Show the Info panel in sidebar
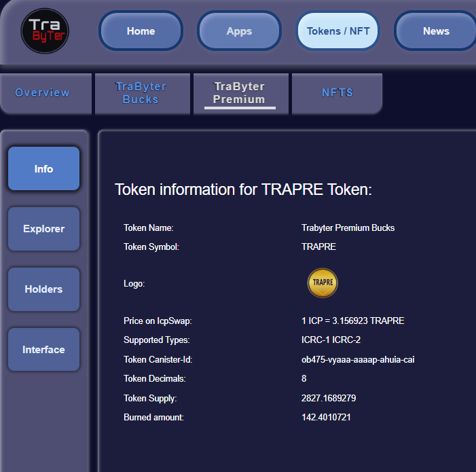The image size is (476, 472). point(43,169)
